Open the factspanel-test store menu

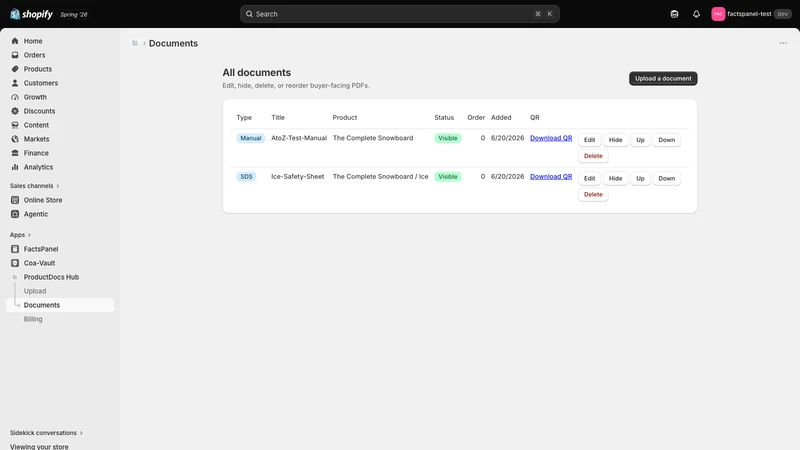(x=751, y=14)
